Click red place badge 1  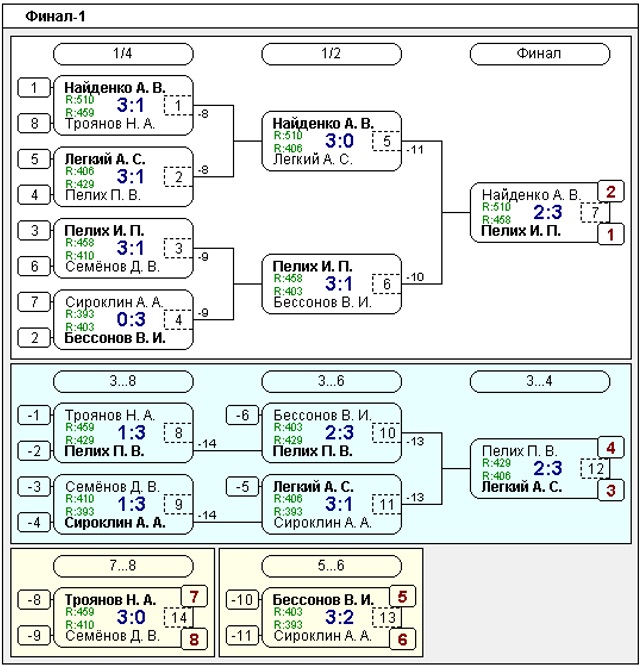tap(611, 234)
